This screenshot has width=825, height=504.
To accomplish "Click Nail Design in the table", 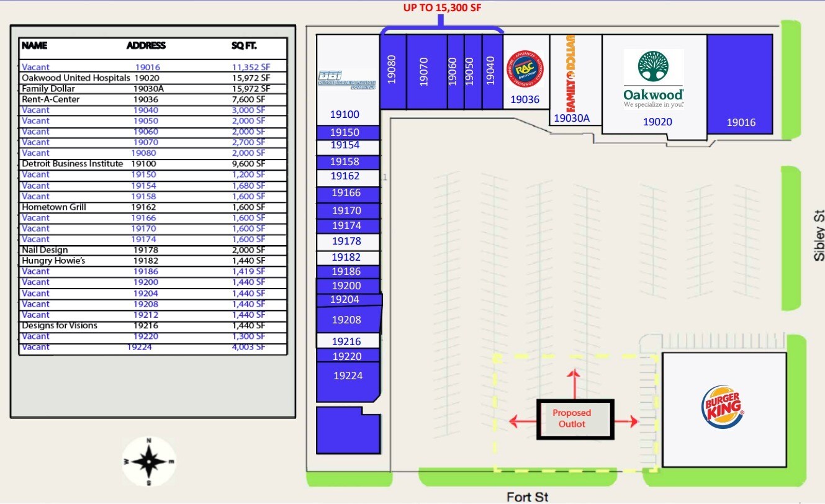I will (45, 250).
